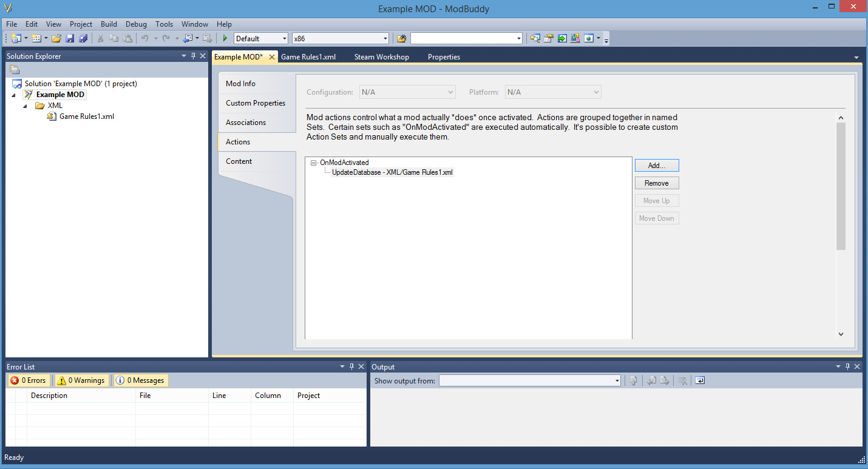Viewport: 868px width, 469px height.
Task: Start debugging with the green play icon
Action: [x=225, y=38]
